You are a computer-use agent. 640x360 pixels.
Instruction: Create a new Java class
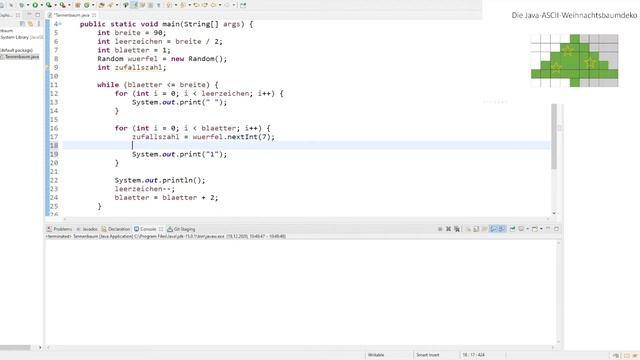(87, 5)
